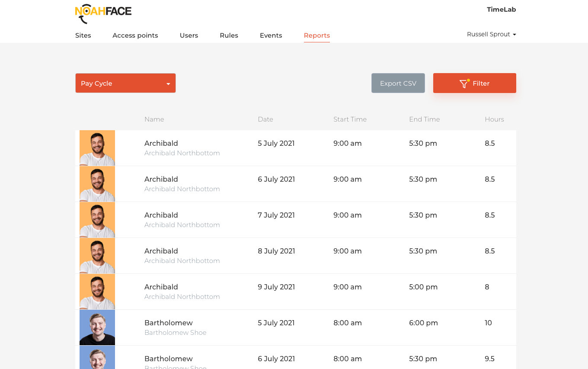Select the Archibald Northbottom name in row one
Screen dimensions: 588x369
coord(182,153)
